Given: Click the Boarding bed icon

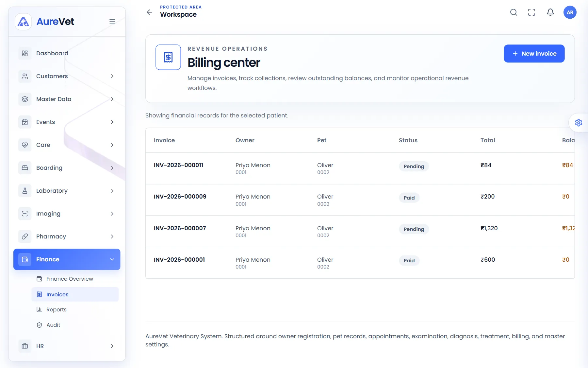Looking at the screenshot, I should 25,168.
